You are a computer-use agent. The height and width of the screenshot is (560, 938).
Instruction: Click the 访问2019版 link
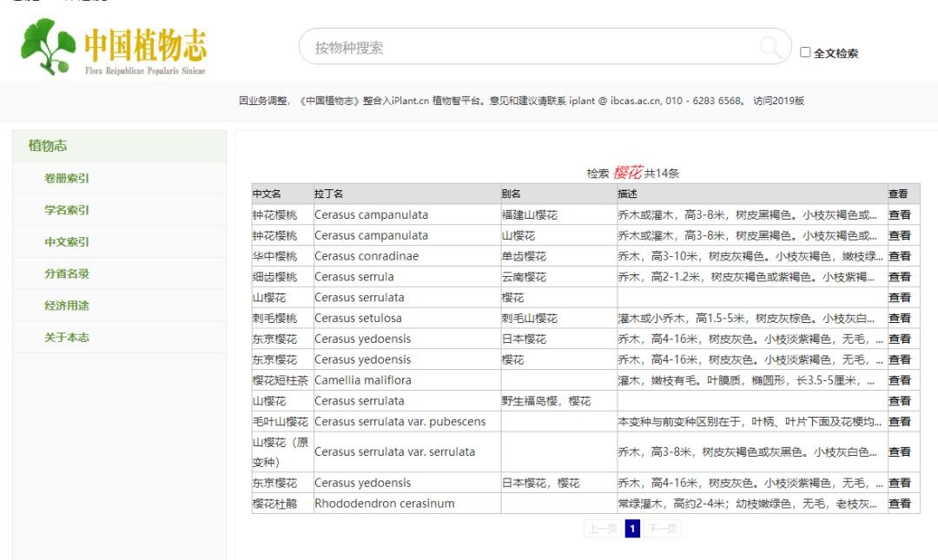coord(778,101)
